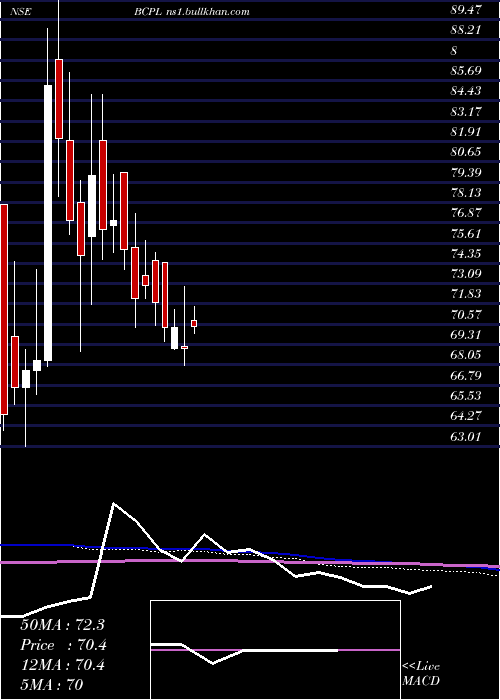Click the 64.27 price axis label
The width and height of the screenshot is (500, 700).
(x=466, y=416)
